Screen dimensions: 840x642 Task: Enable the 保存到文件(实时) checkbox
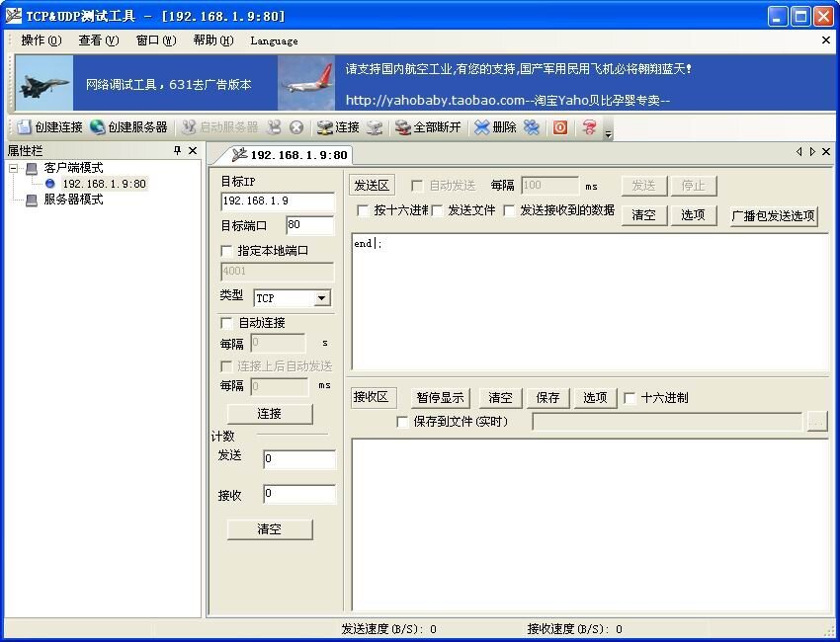pyautogui.click(x=402, y=422)
